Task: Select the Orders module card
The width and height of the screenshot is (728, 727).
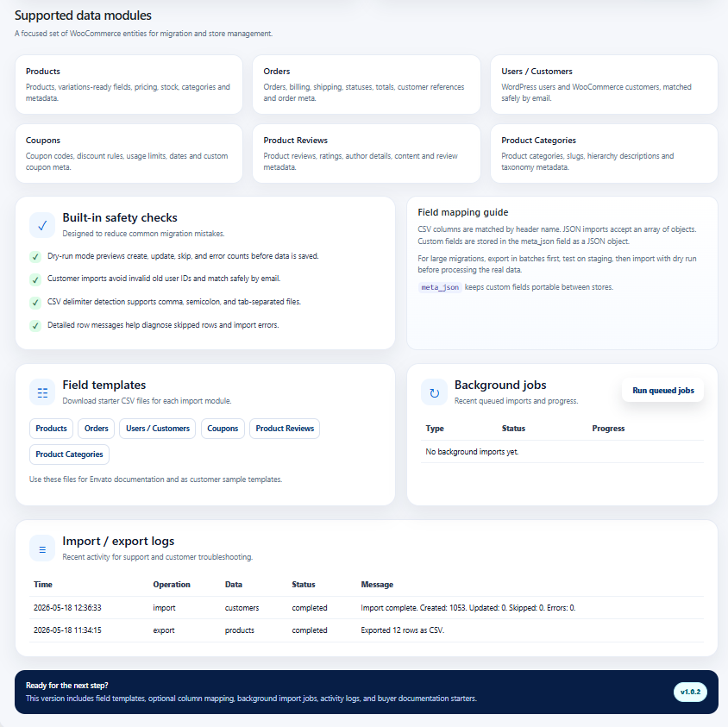Action: [x=367, y=85]
